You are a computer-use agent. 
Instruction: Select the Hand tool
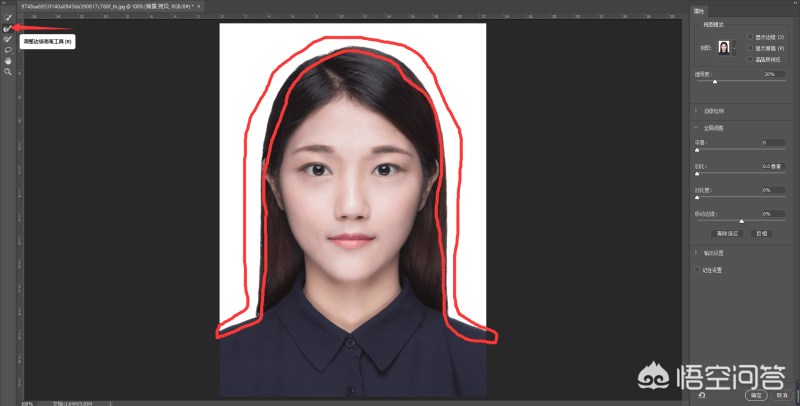click(7, 60)
